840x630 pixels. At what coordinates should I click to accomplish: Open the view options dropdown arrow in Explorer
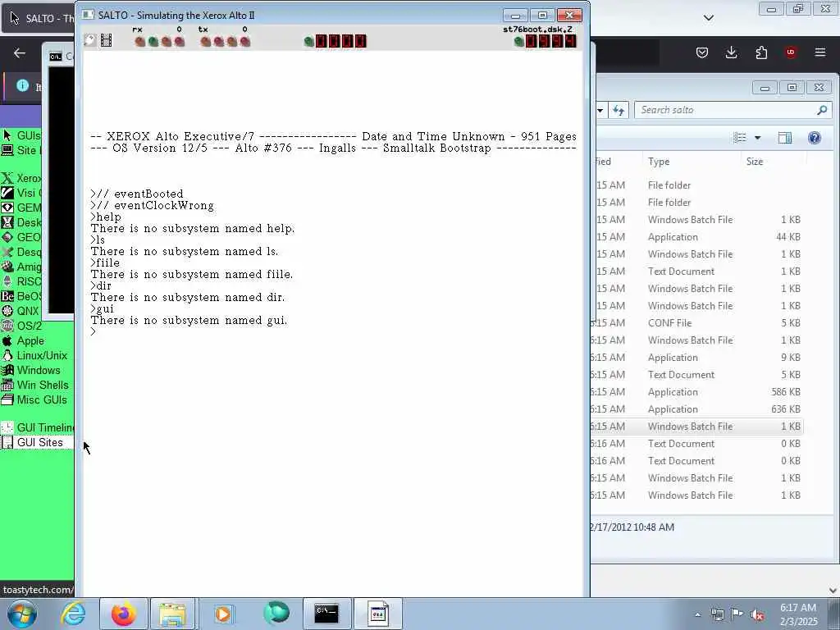(757, 138)
